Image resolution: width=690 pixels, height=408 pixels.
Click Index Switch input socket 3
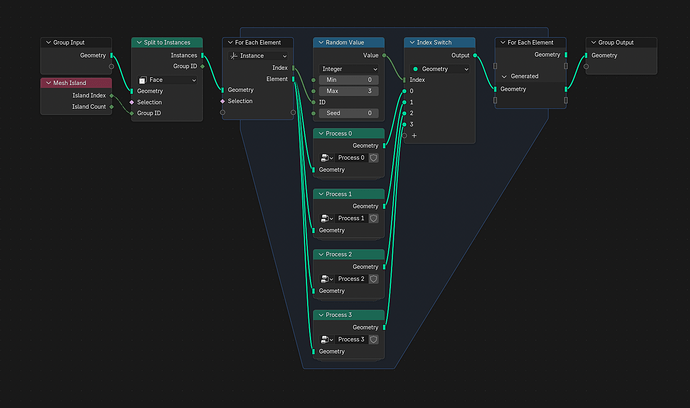[x=404, y=125]
